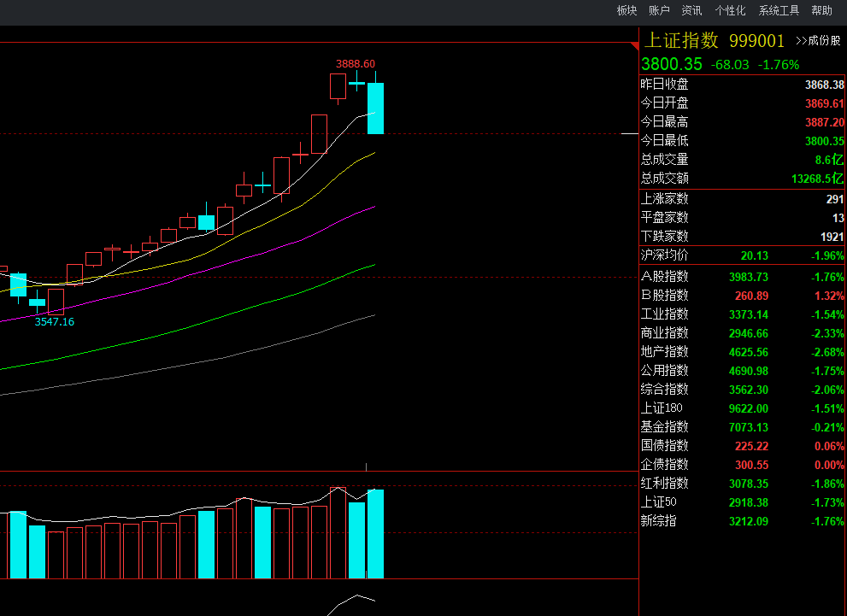Select the 上证180 row
Viewport: 847px width, 616px height.
coord(742,408)
